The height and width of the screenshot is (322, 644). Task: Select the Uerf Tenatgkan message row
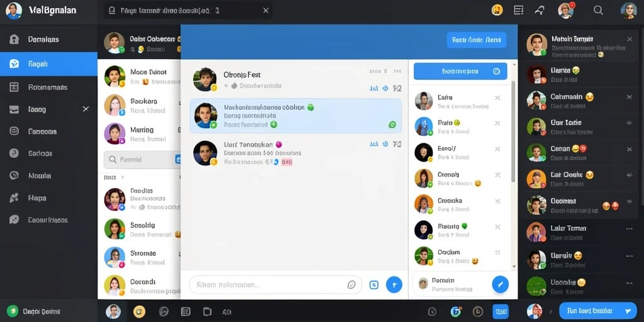(296, 153)
